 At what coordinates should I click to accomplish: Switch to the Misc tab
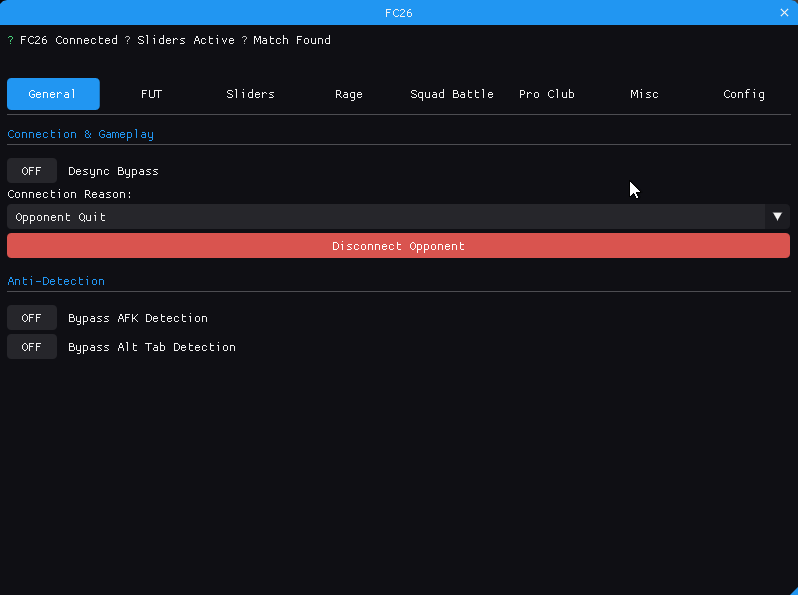coord(645,94)
